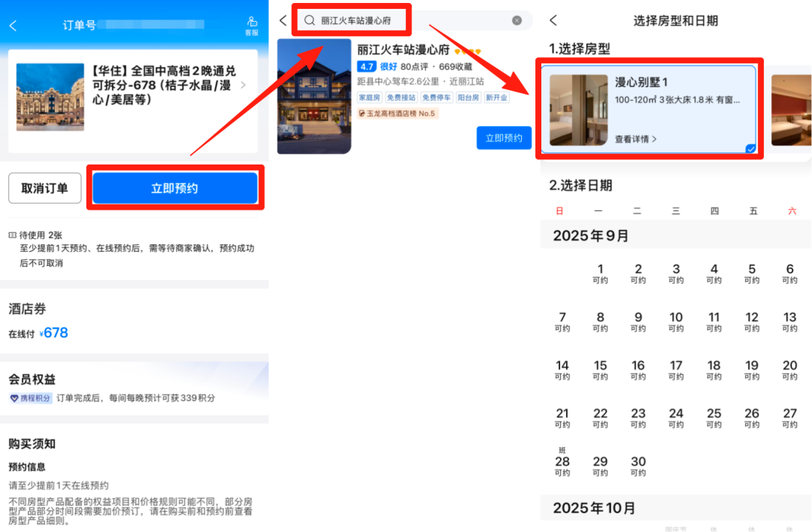Screen dimensions: 812x532
Task: Tap back arrow on 选择房型和日期 page
Action: pyautogui.click(x=553, y=21)
